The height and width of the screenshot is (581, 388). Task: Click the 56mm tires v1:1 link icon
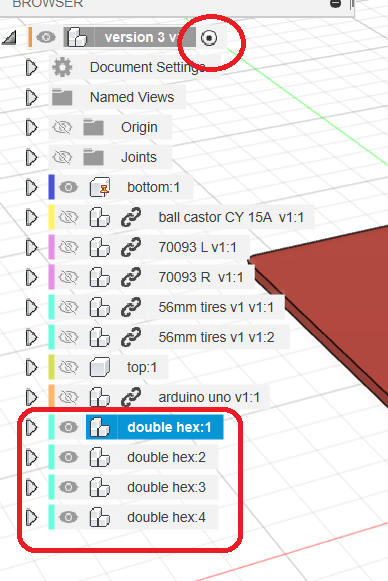[x=131, y=307]
